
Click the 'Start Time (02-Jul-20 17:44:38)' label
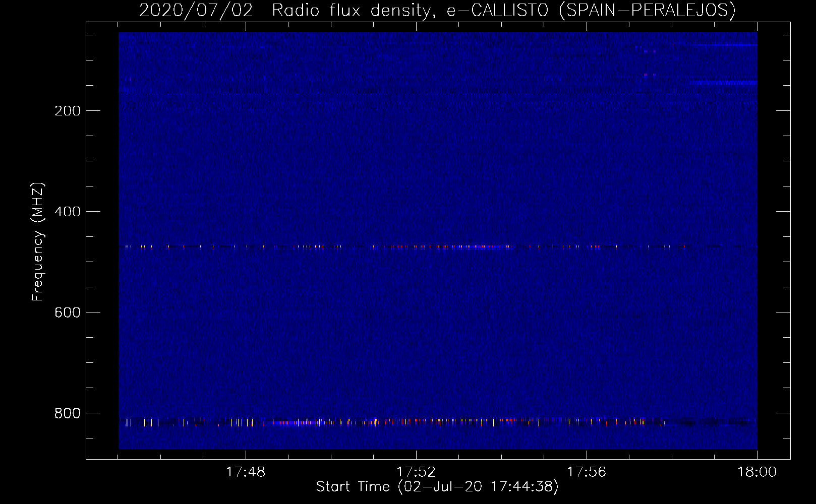point(437,487)
